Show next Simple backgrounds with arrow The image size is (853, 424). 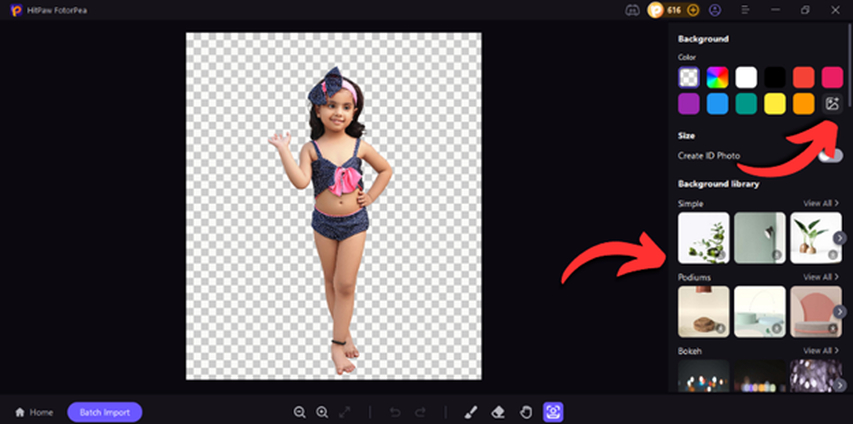click(x=840, y=238)
